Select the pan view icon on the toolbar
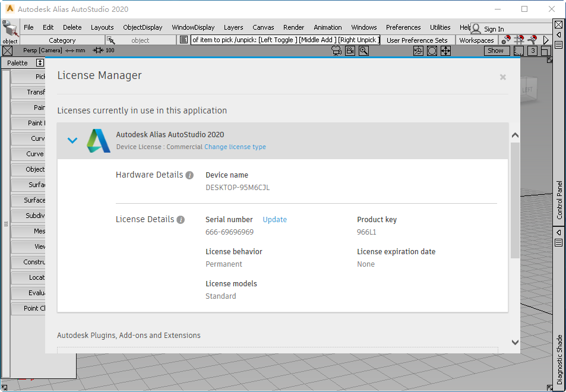 tap(445, 50)
